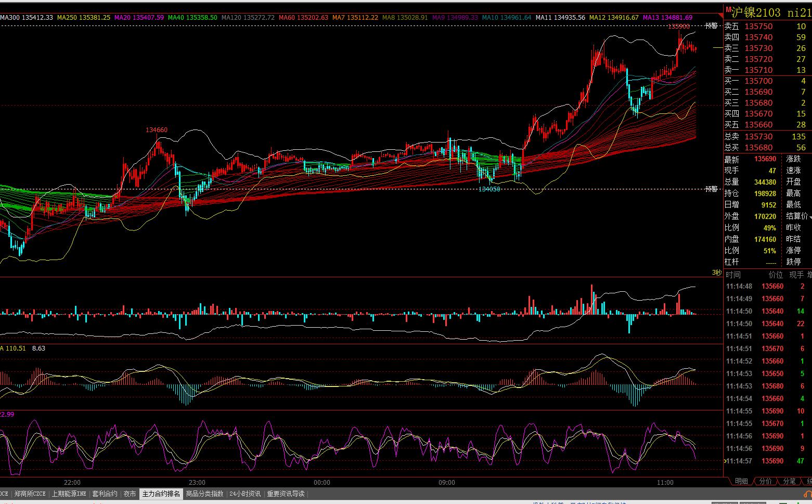Click the MA7 135112.22 indicator label
Screen dimensions: 812x504
[x=355, y=17]
